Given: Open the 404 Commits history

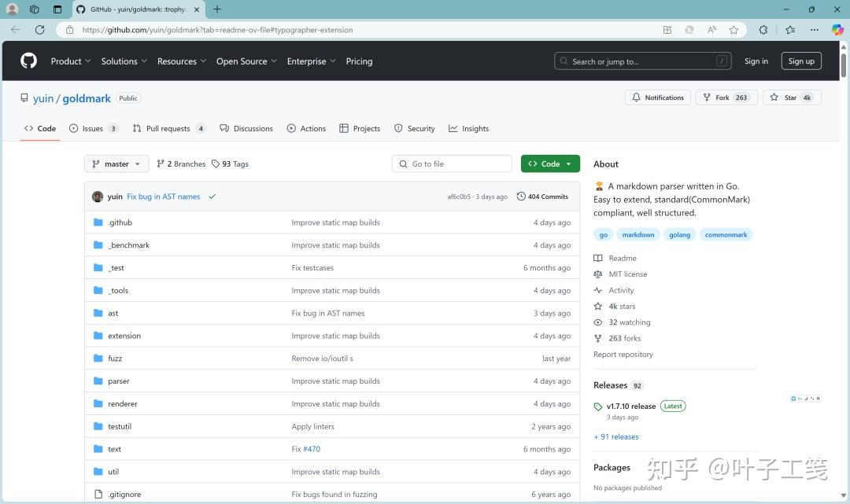Looking at the screenshot, I should click(x=542, y=197).
